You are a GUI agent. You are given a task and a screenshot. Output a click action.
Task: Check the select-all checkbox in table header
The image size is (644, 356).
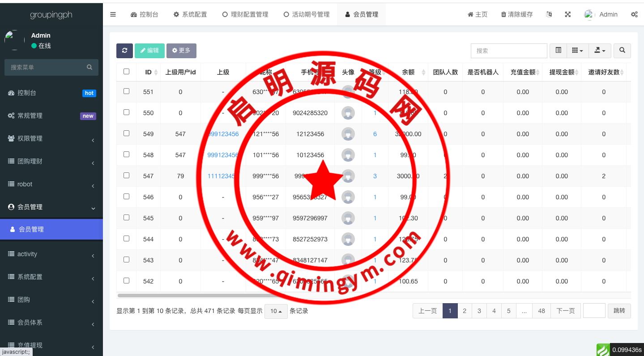[126, 71]
